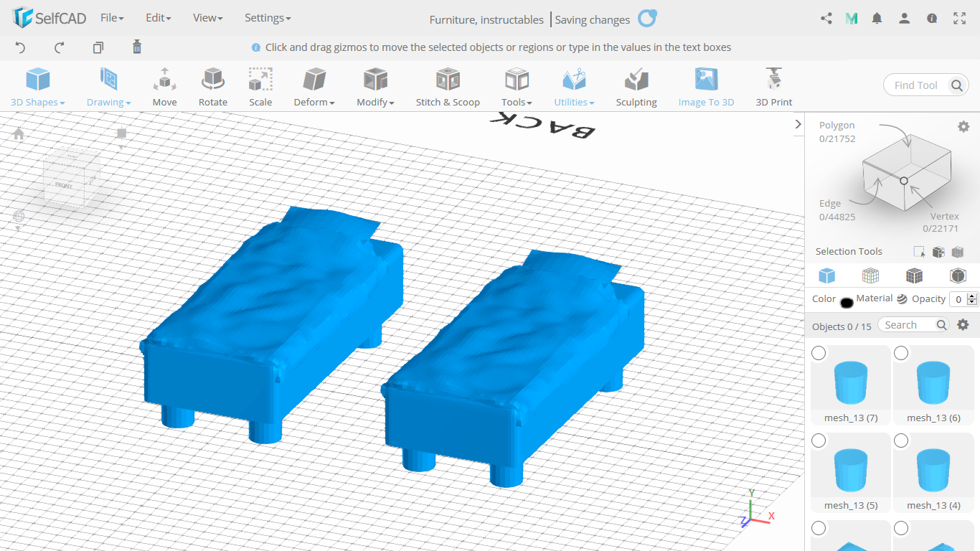The height and width of the screenshot is (551, 980).
Task: Select the mesh_13 (5) object radio
Action: coord(819,441)
